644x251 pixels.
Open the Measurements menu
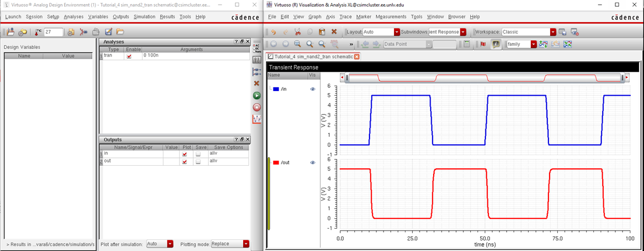pyautogui.click(x=390, y=17)
